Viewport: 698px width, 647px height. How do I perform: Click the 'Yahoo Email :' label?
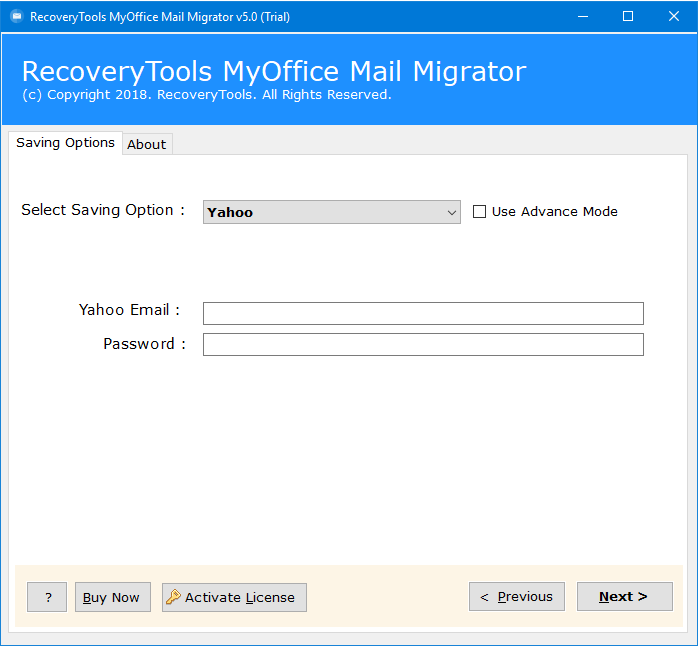point(129,309)
